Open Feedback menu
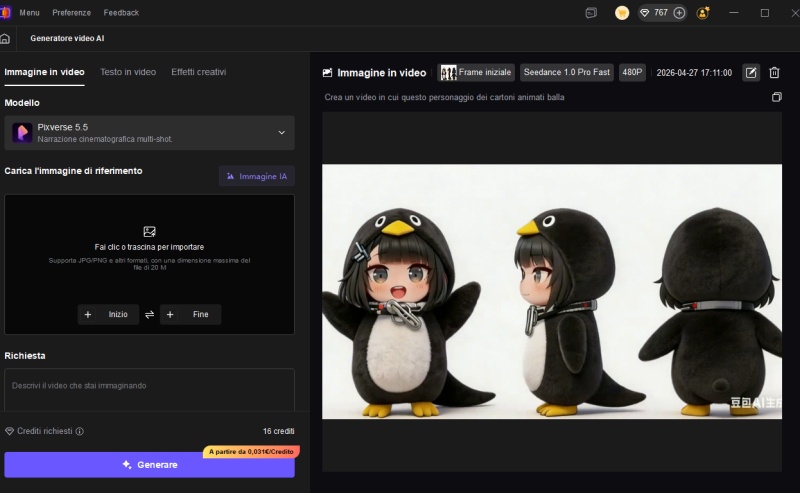 pyautogui.click(x=121, y=13)
